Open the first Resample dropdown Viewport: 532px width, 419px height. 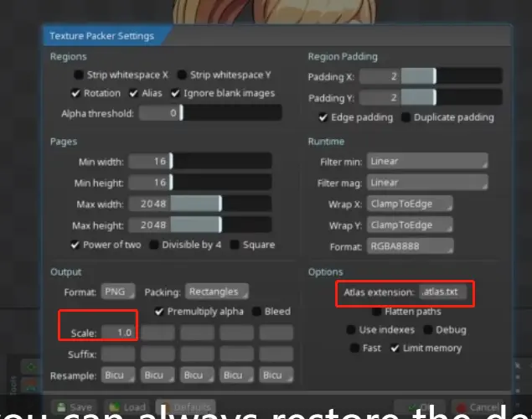(118, 375)
